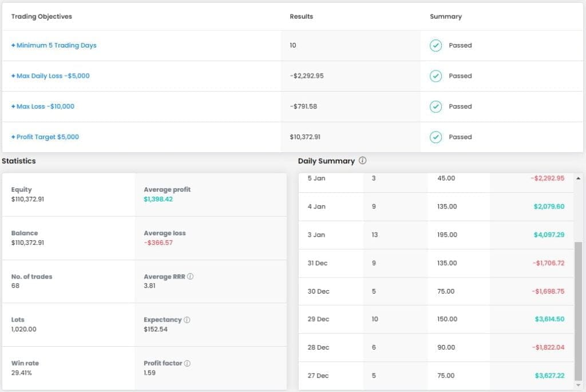Expand the Max Loss -$10,000 objective

[43, 106]
